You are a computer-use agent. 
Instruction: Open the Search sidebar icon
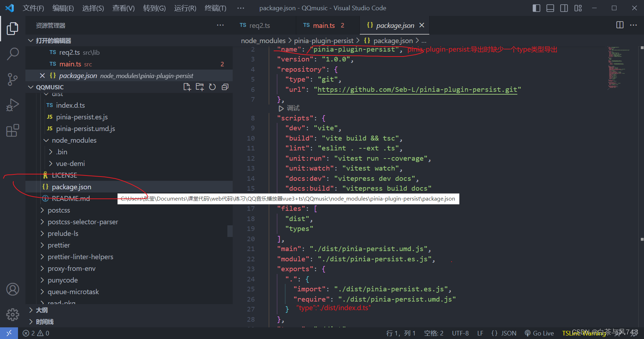(x=13, y=54)
